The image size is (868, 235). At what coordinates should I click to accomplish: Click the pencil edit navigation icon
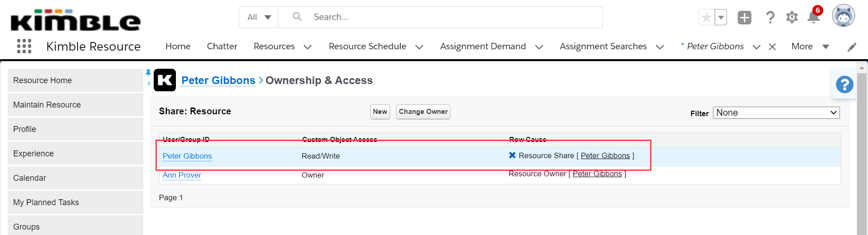[x=852, y=47]
